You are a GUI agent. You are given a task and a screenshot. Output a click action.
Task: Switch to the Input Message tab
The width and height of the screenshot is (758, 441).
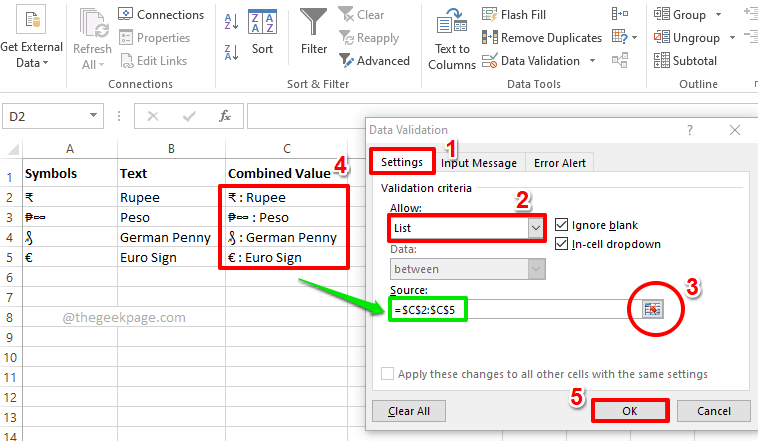[479, 162]
